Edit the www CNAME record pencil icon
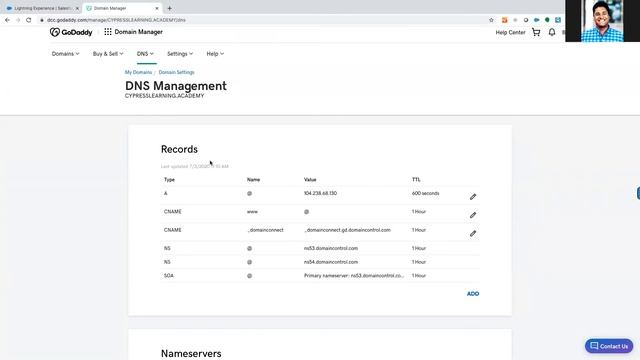This screenshot has width=640, height=360. coord(473,215)
